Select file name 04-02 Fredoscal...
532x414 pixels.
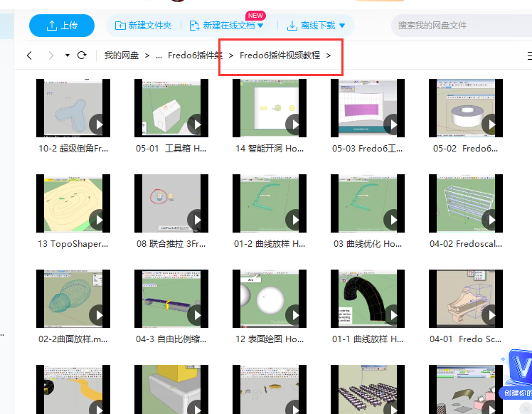tap(465, 244)
